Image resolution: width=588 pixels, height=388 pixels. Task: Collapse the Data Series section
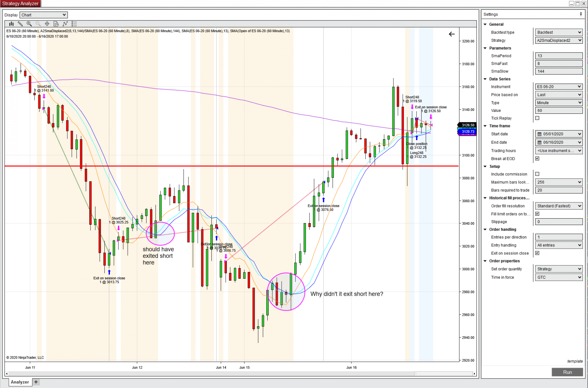pyautogui.click(x=485, y=79)
